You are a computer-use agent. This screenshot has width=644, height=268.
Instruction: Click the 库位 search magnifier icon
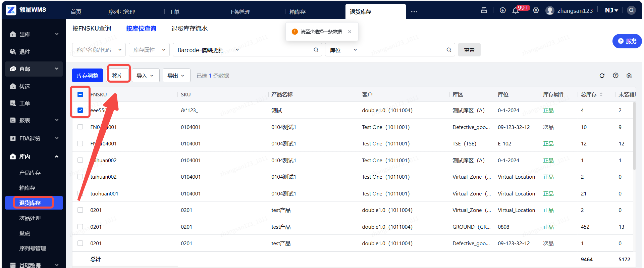pos(449,50)
